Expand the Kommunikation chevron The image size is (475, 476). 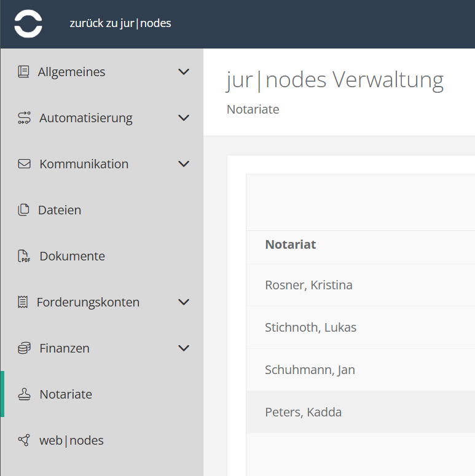point(183,164)
